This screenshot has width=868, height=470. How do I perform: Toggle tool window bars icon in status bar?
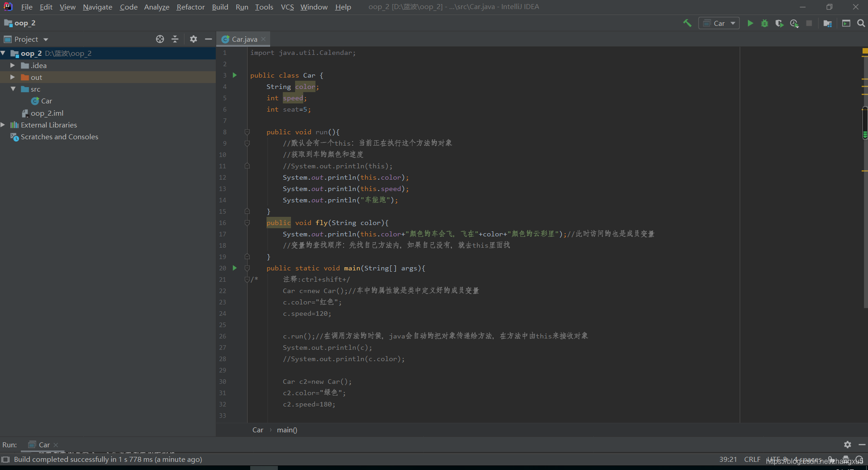coord(5,459)
